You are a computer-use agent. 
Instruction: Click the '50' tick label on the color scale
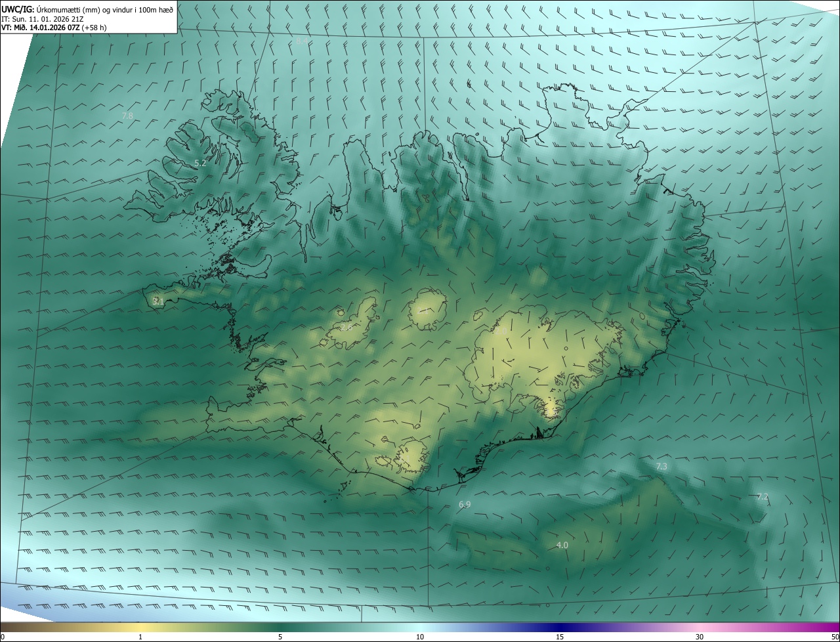click(835, 637)
